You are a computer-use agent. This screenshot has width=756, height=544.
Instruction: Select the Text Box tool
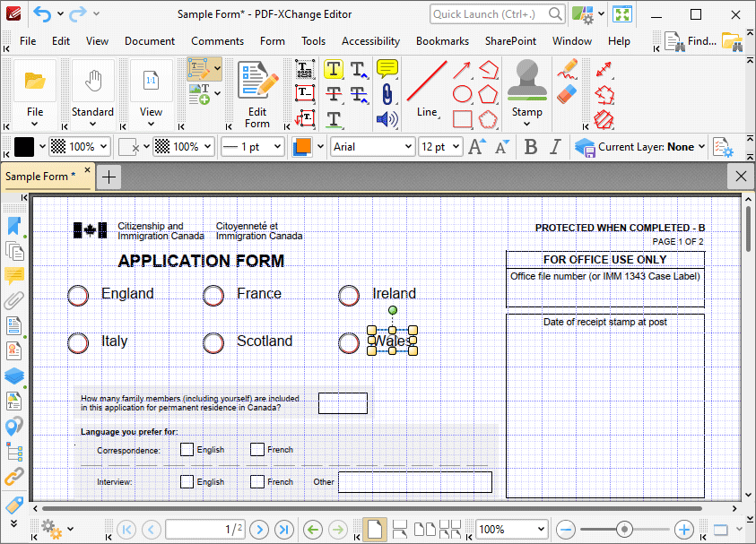[305, 94]
